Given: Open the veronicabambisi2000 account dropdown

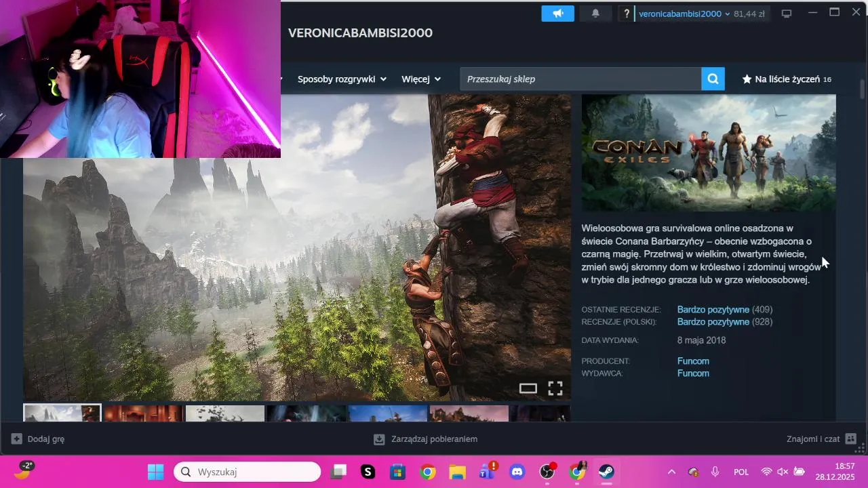Looking at the screenshot, I should point(684,14).
